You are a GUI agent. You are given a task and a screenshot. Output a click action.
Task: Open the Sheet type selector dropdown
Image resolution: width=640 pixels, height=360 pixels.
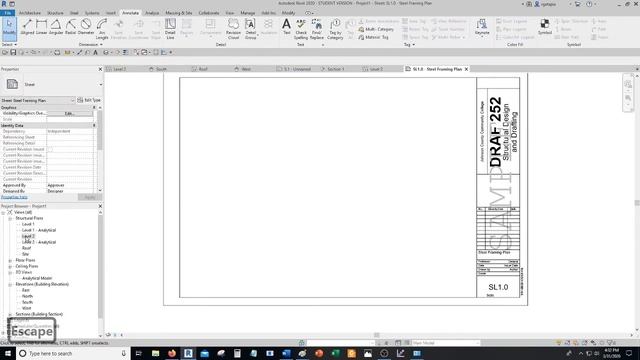tap(101, 84)
